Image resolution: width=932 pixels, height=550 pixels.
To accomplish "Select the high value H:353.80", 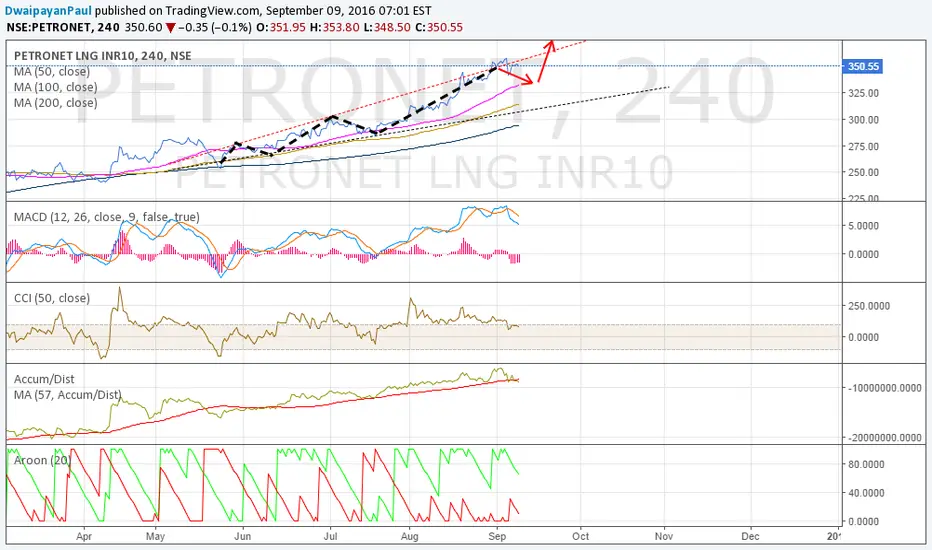I will 335,27.
